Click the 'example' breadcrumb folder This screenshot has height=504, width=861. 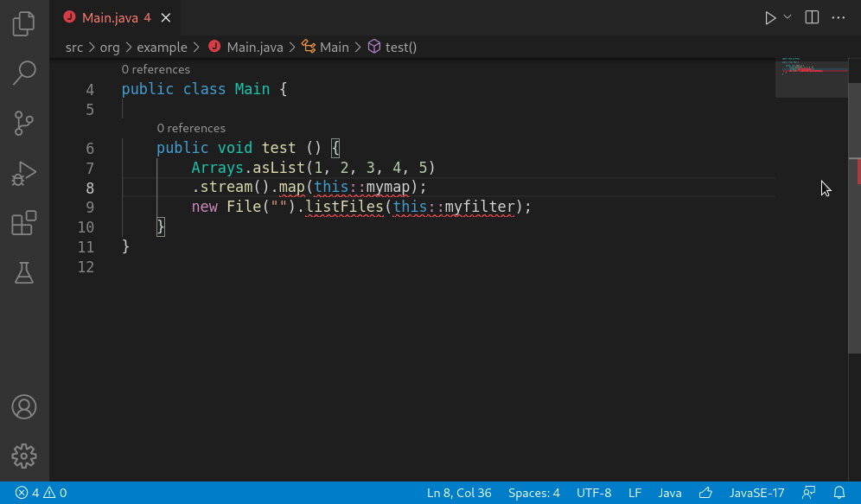click(162, 47)
